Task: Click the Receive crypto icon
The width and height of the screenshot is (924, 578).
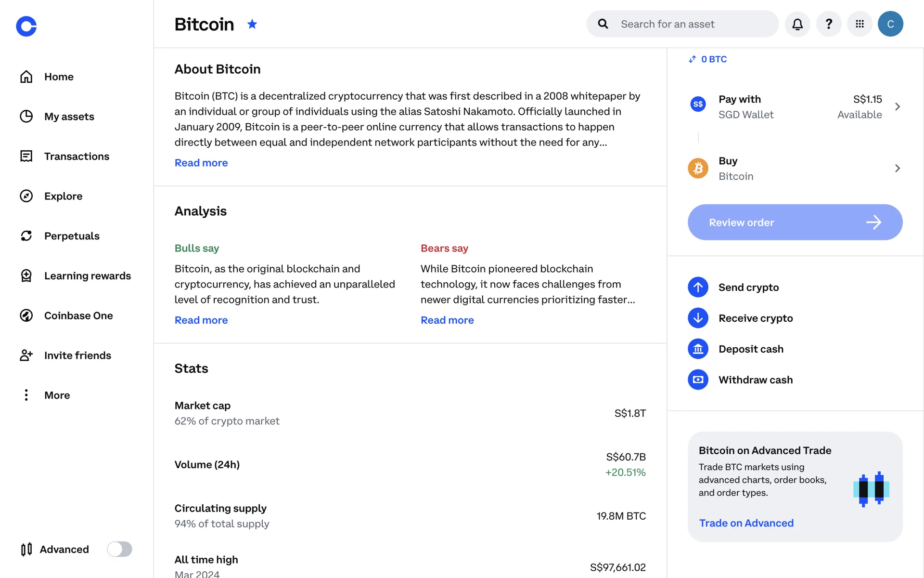Action: (x=698, y=318)
